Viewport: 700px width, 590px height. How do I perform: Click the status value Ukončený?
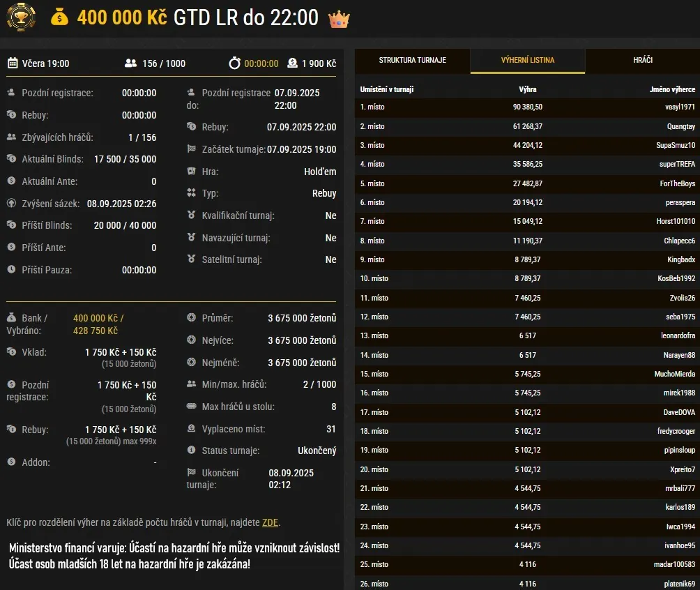pyautogui.click(x=317, y=451)
